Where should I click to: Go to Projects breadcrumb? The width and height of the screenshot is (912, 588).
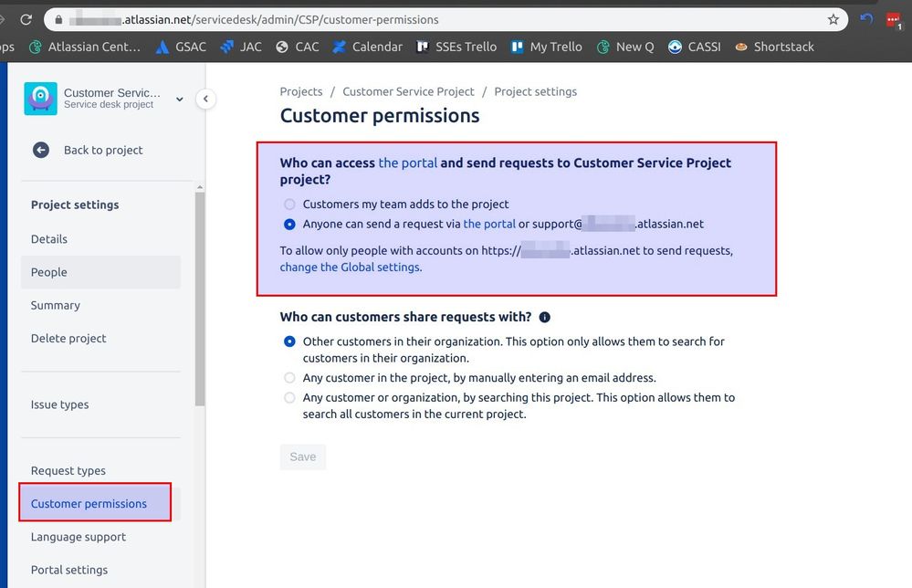click(300, 92)
